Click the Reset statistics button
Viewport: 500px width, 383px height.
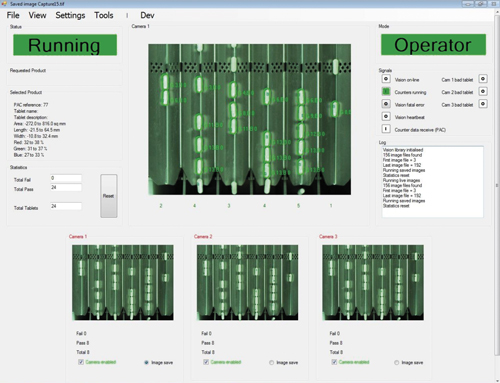click(x=109, y=196)
